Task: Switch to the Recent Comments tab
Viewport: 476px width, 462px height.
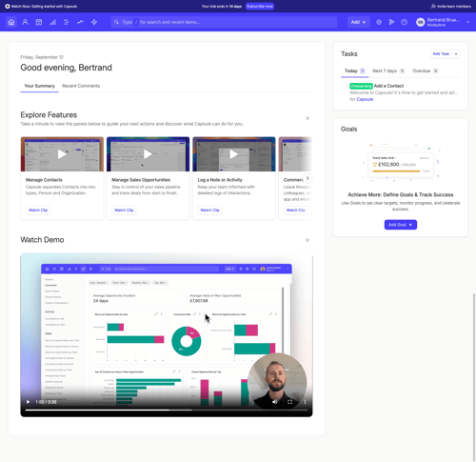Action: [x=81, y=86]
